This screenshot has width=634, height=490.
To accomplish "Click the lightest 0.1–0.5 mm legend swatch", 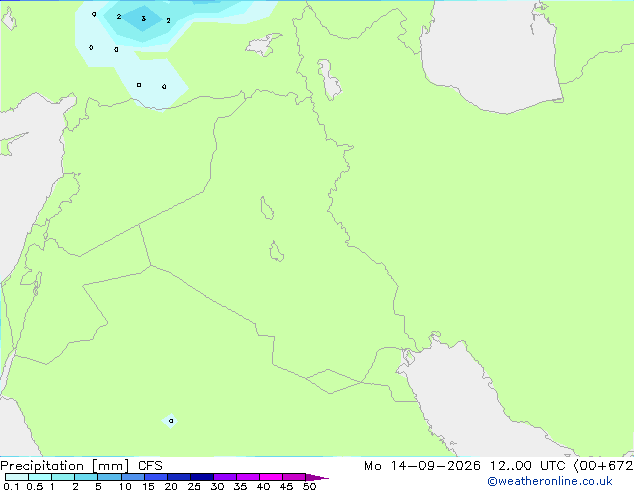I will tap(17, 477).
